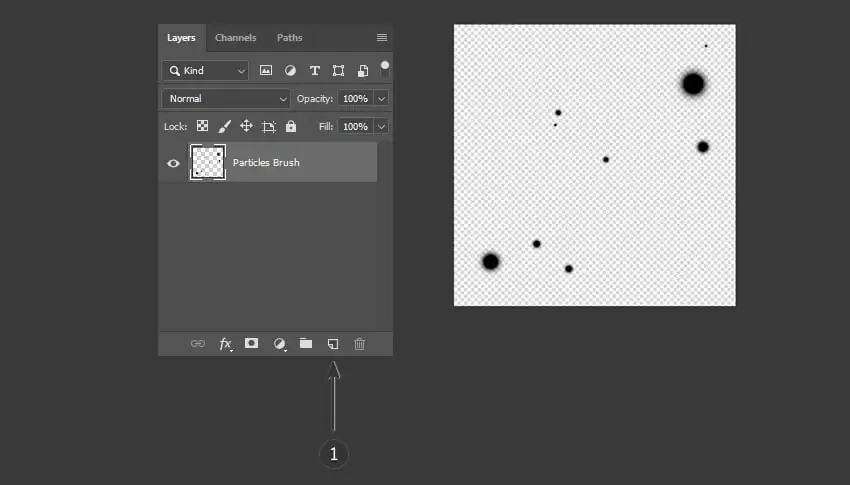
Task: Filter by type layers with the T icon
Action: 314,70
